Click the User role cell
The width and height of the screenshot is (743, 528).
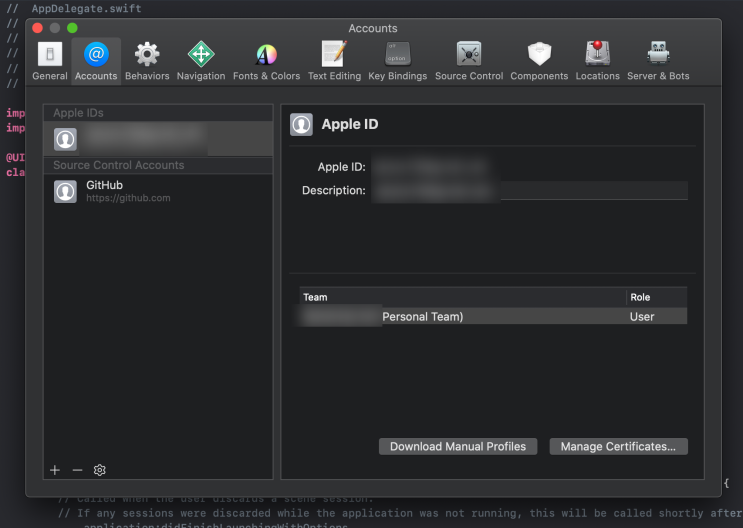[642, 317]
